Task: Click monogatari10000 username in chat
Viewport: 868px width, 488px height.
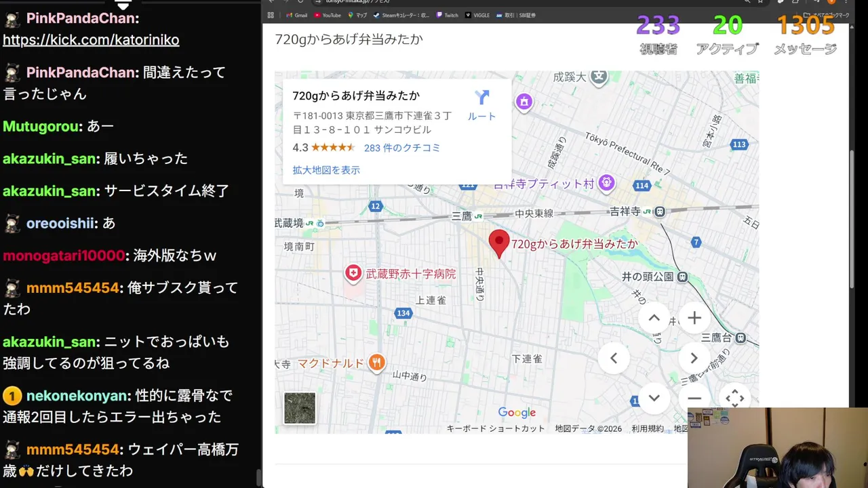Action: pos(64,256)
